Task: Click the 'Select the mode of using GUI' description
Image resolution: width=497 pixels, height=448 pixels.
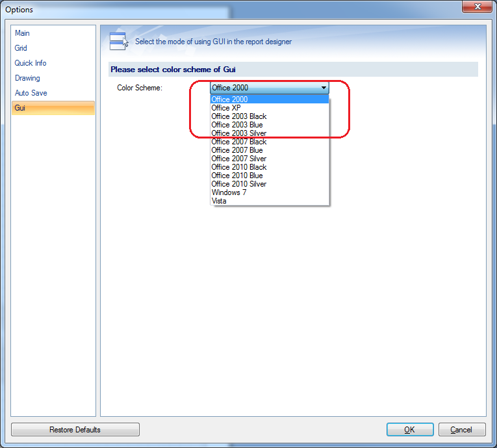Action: pos(213,42)
